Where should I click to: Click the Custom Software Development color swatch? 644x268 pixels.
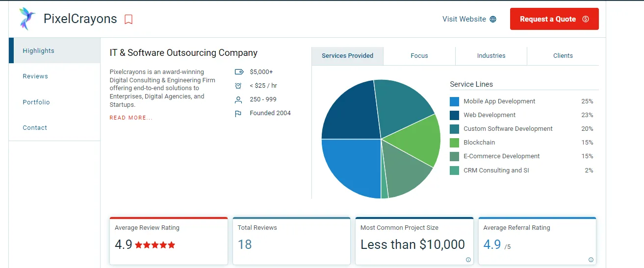click(x=455, y=129)
